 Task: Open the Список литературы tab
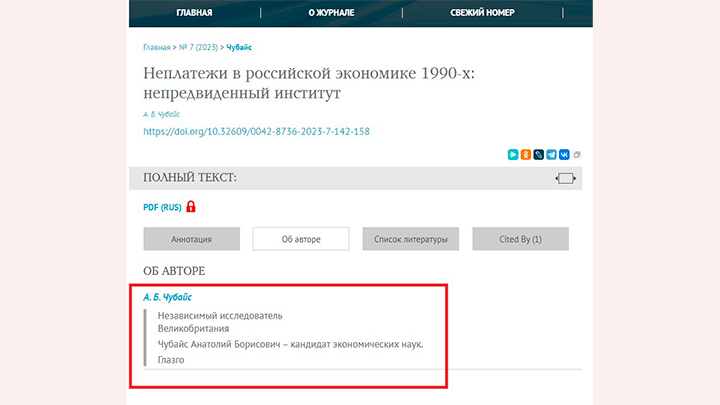click(409, 239)
